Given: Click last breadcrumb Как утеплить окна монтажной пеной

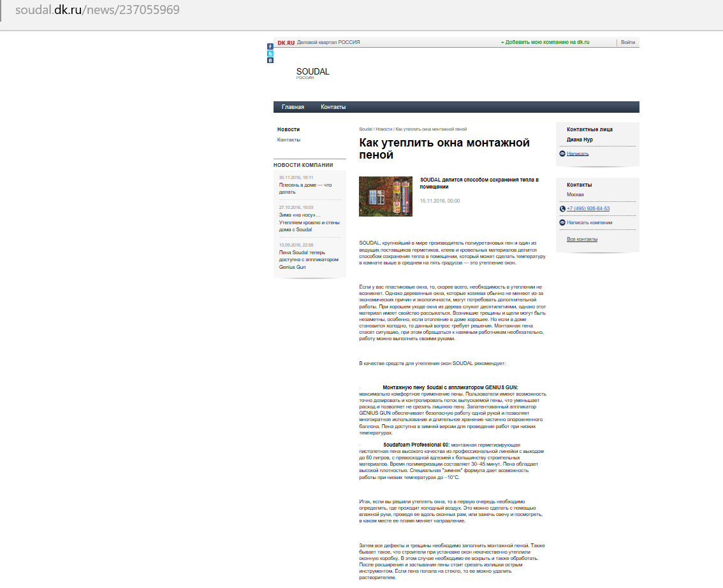Looking at the screenshot, I should pyautogui.click(x=431, y=129).
